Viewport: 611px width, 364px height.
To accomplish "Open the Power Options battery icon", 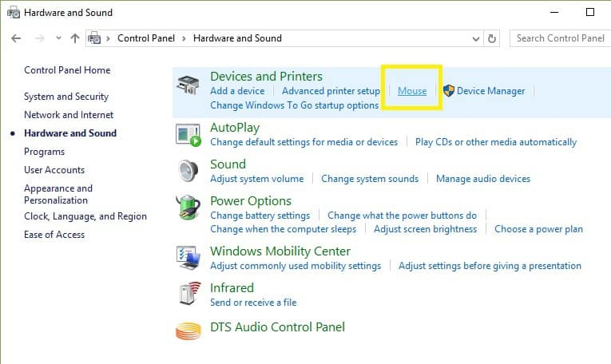I will [x=188, y=208].
